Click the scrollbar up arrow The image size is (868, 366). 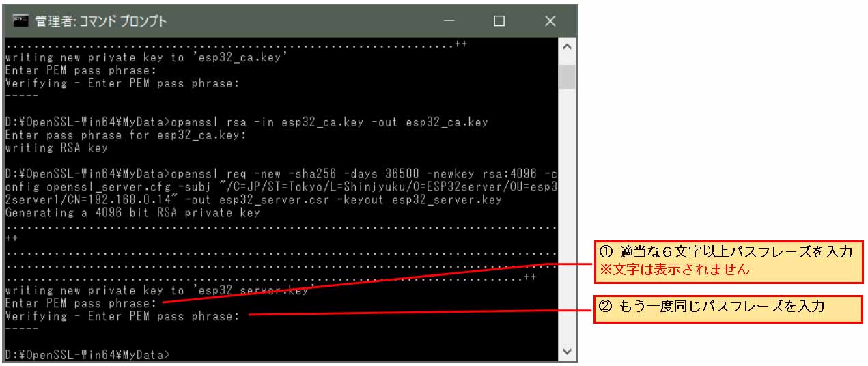(x=567, y=47)
